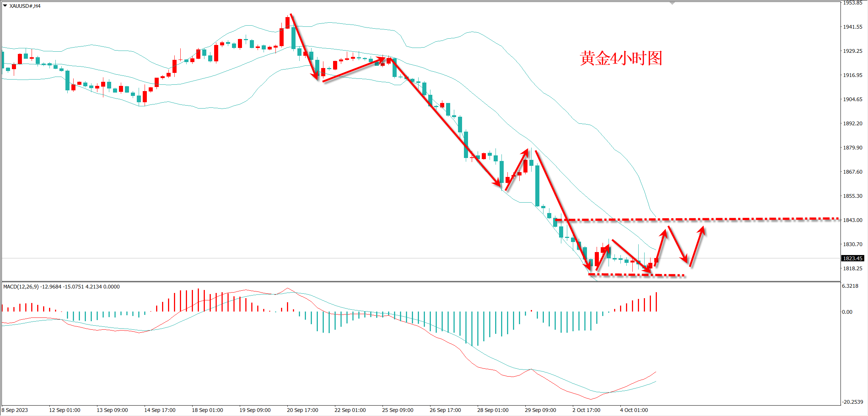
Task: Select the red Chinese text label 黄金4小时图
Action: 621,59
